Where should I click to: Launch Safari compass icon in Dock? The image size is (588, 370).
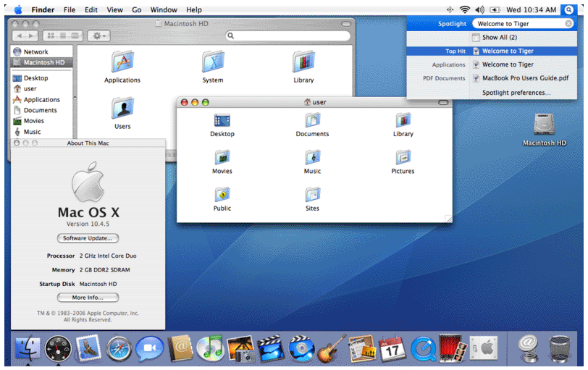[x=119, y=349]
